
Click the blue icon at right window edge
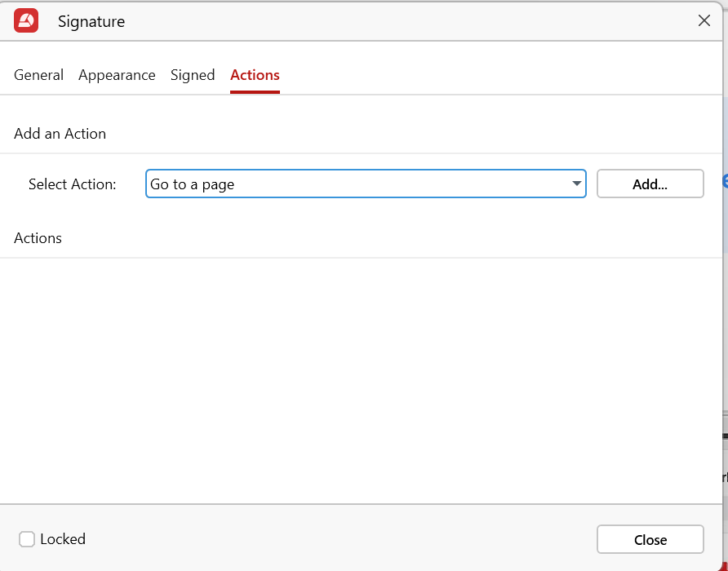(725, 182)
